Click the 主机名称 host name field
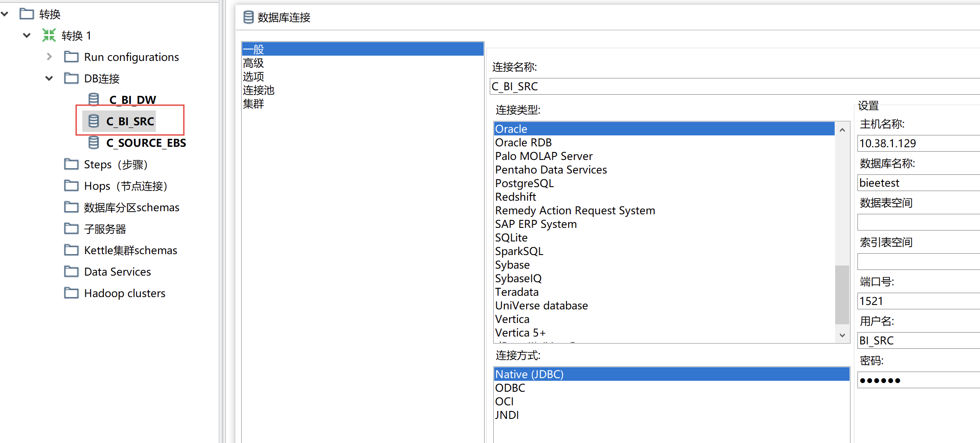This screenshot has height=443, width=980. pyautogui.click(x=917, y=143)
